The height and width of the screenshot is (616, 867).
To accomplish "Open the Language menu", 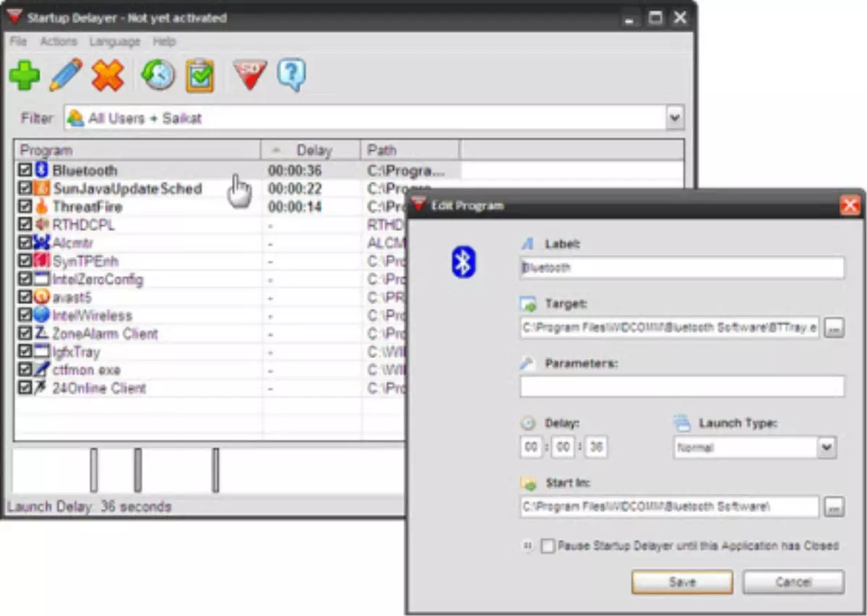I will click(x=115, y=41).
